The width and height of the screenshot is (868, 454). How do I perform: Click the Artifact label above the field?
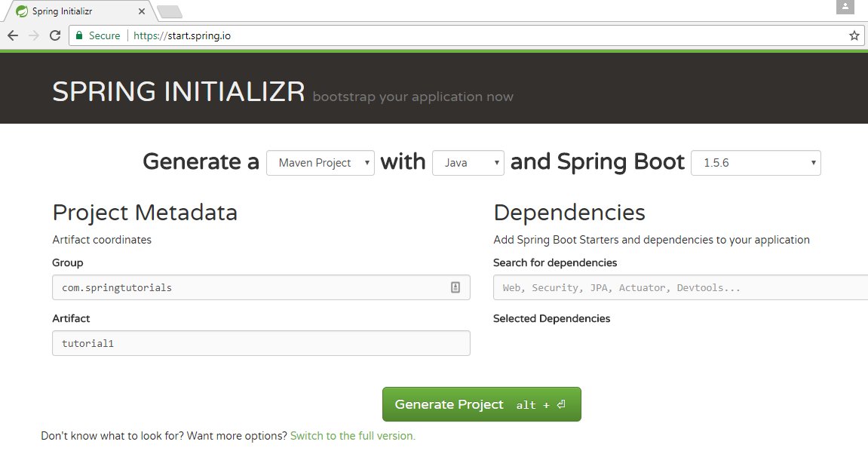pos(71,318)
